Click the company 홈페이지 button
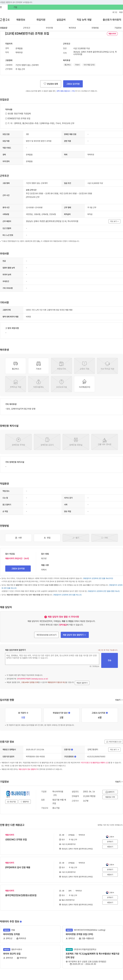The image size is (123, 980). [x=110, y=792]
